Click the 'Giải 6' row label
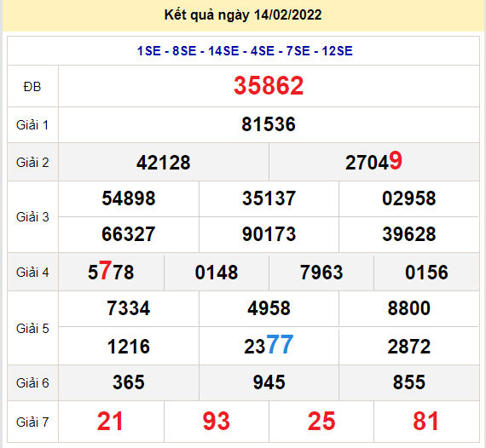Image resolution: width=486 pixels, height=448 pixels. [32, 383]
